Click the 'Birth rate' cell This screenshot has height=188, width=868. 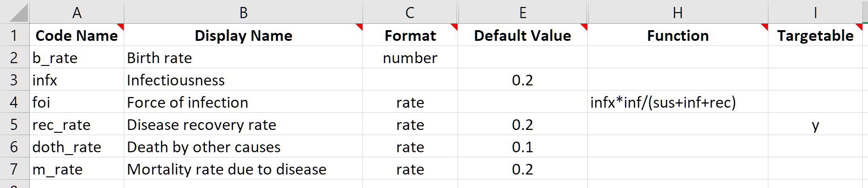tap(243, 57)
